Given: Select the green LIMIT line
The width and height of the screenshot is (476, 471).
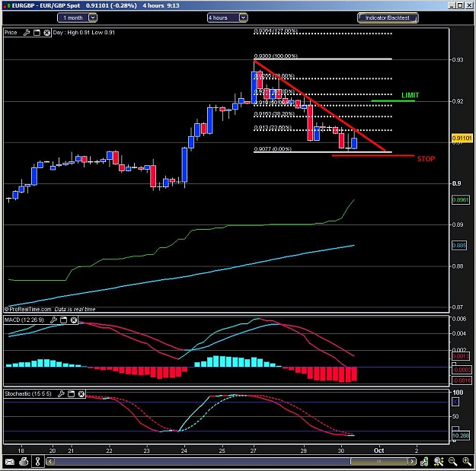Looking at the screenshot, I should tap(393, 100).
